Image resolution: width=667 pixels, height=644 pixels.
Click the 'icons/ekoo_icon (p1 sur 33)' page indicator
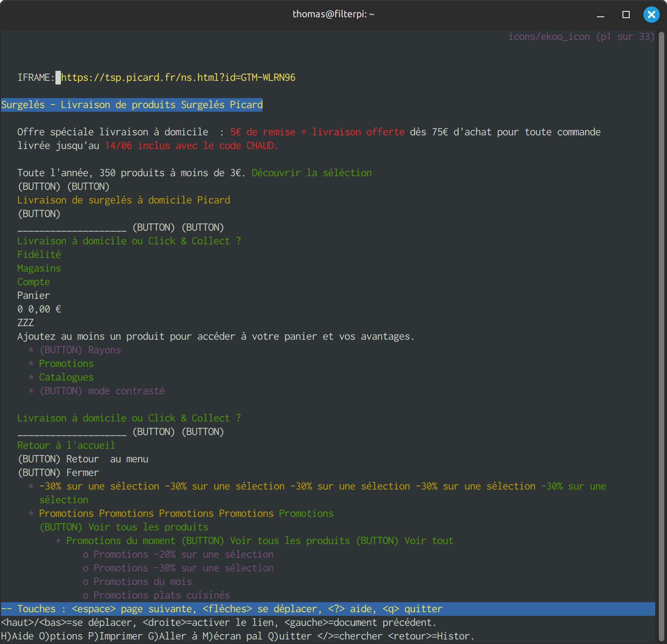(581, 37)
